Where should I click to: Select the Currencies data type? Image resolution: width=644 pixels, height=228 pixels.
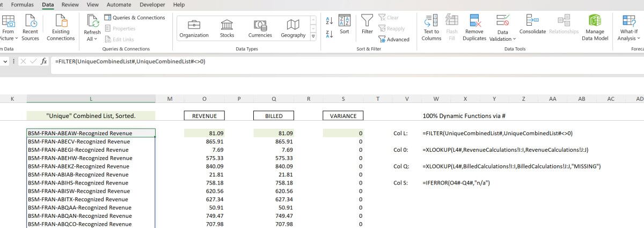(x=260, y=28)
